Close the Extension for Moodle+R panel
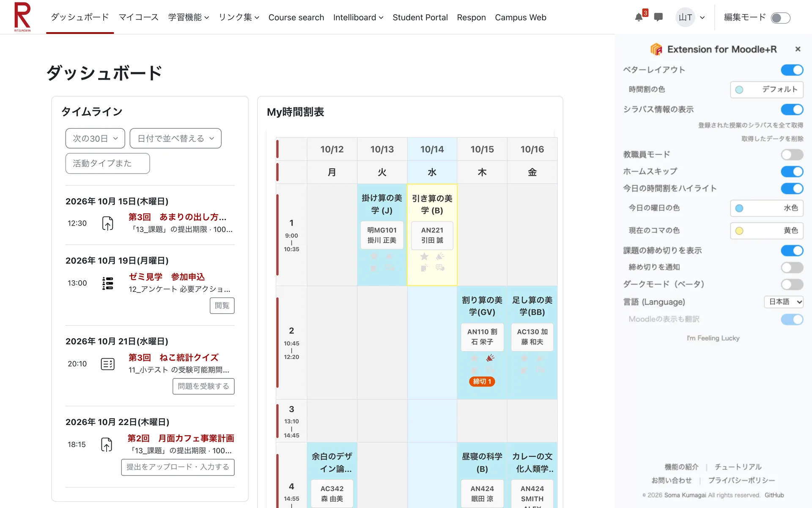The image size is (812, 508). tap(798, 49)
